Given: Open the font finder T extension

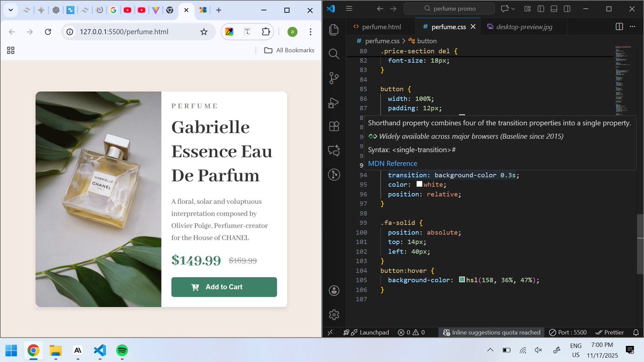Looking at the screenshot, I should (247, 32).
